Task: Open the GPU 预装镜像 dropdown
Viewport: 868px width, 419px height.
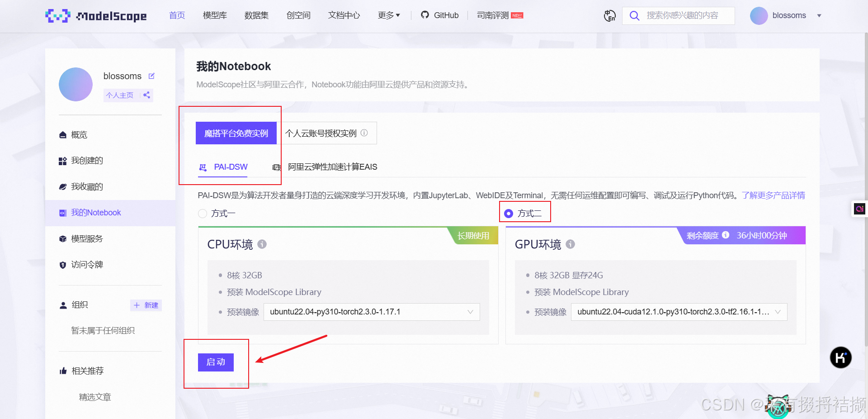Action: point(679,312)
